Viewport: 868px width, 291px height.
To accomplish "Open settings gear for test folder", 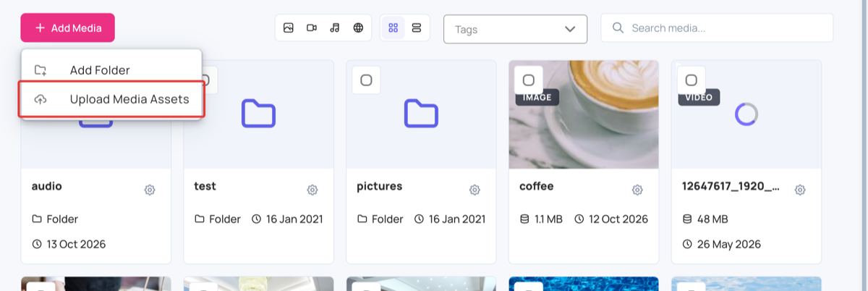I will 312,190.
